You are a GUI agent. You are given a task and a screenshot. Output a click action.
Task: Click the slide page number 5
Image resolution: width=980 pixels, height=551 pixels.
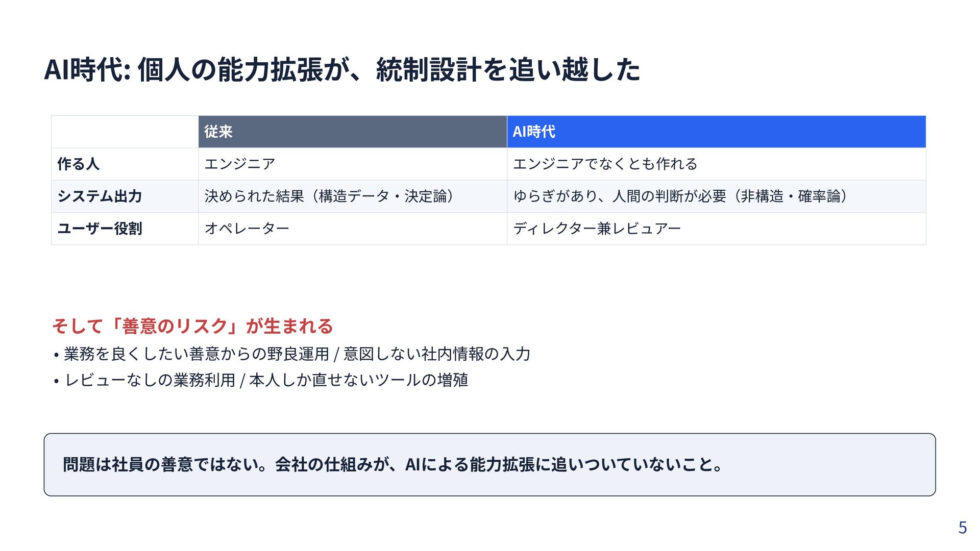(962, 528)
